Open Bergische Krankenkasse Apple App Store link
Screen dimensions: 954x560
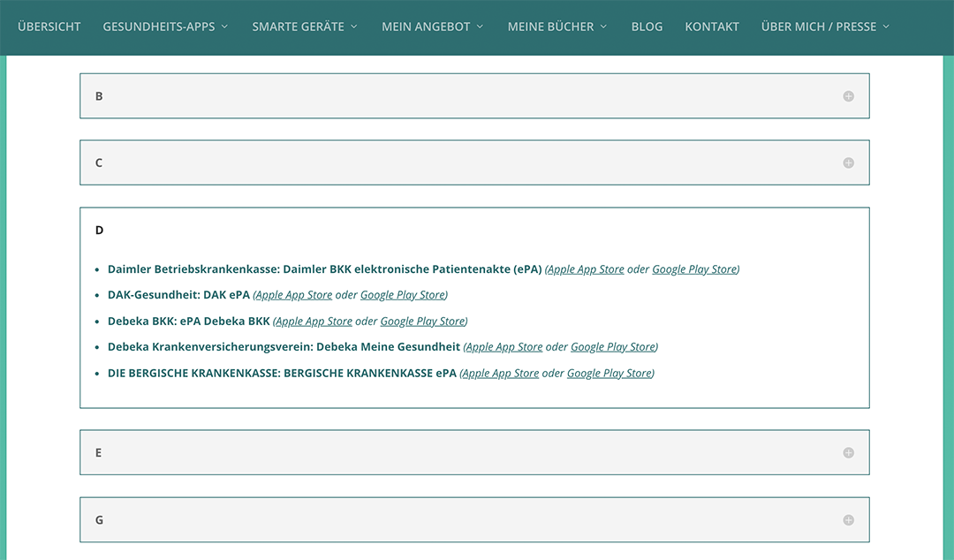501,373
